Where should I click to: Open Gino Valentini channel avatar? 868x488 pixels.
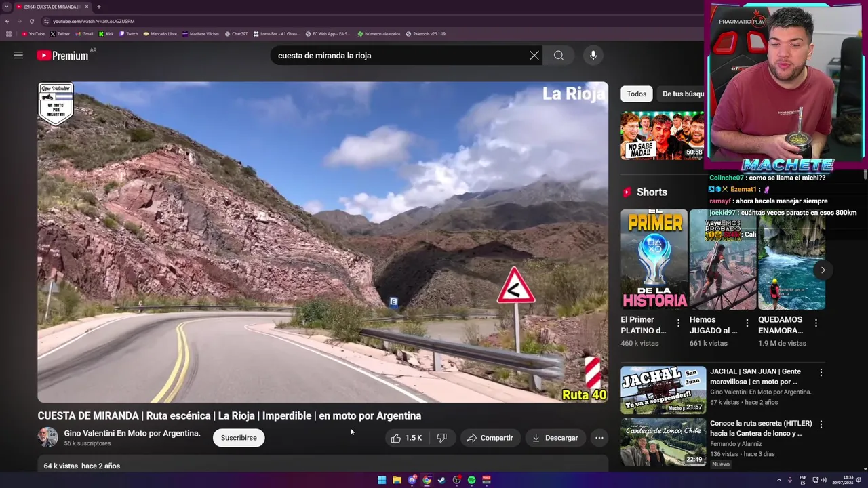(x=47, y=437)
